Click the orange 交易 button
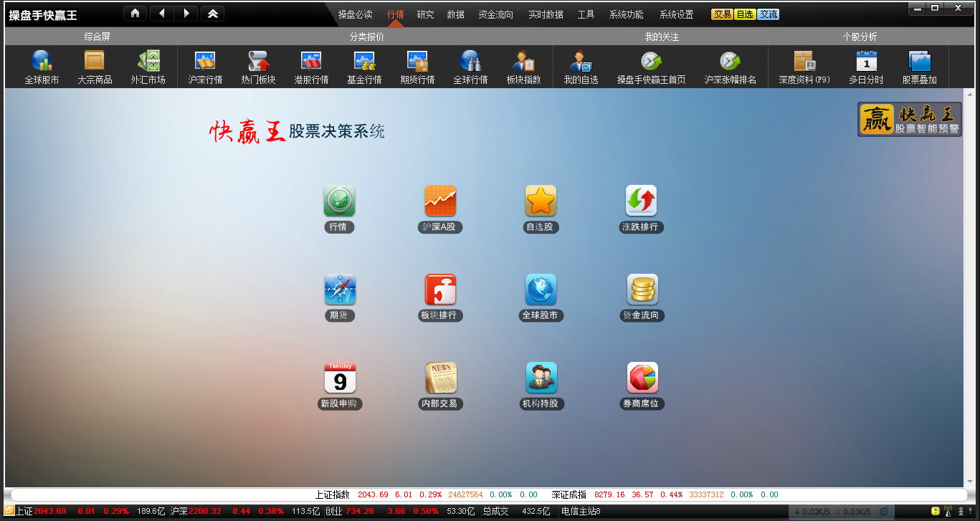The height and width of the screenshot is (521, 980). pos(723,14)
